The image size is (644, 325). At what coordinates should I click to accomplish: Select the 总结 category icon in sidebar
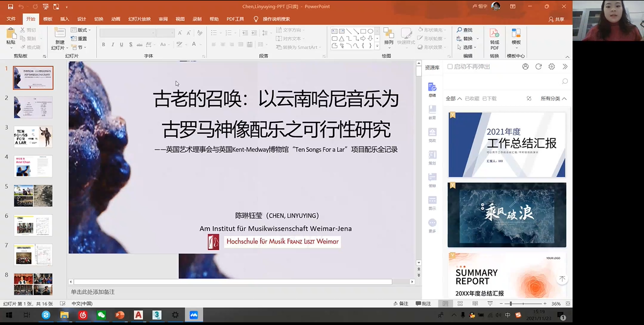(x=432, y=88)
